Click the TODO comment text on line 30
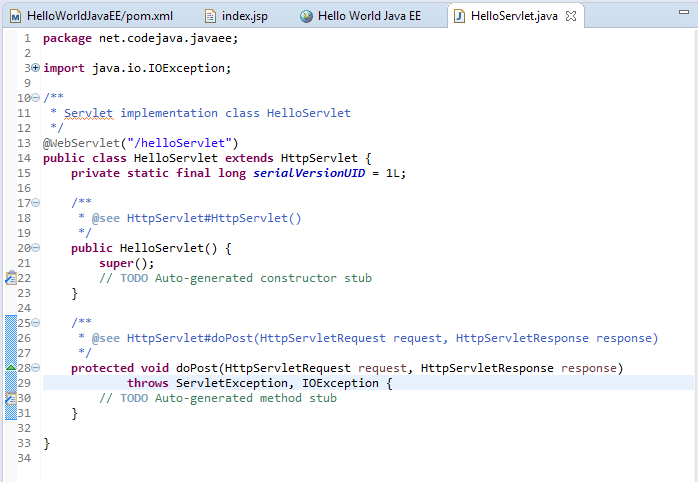This screenshot has height=482, width=698. pos(218,398)
